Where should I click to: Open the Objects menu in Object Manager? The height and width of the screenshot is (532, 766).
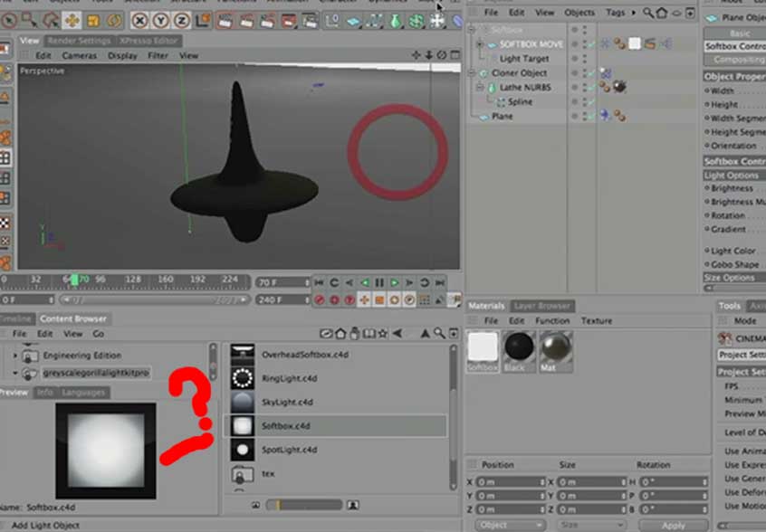point(579,13)
